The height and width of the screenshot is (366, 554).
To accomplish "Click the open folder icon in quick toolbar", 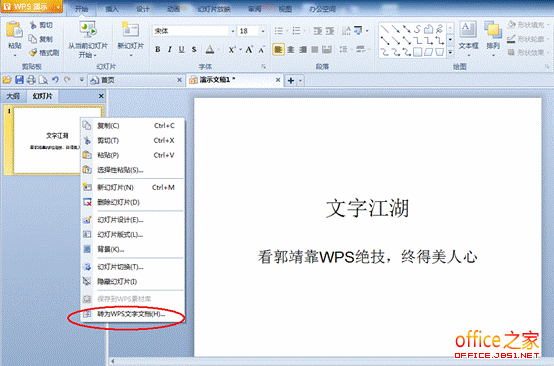I will (7, 80).
